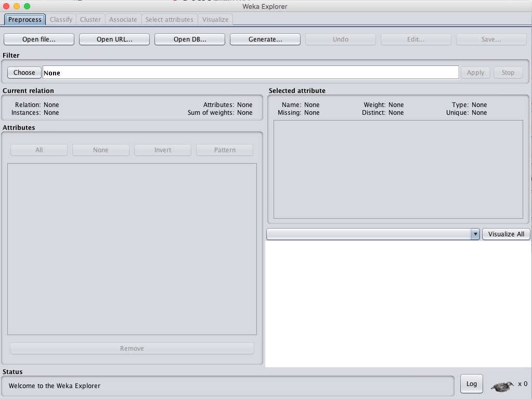Go to Select attributes tab
Image resolution: width=532 pixels, height=399 pixels.
click(170, 20)
